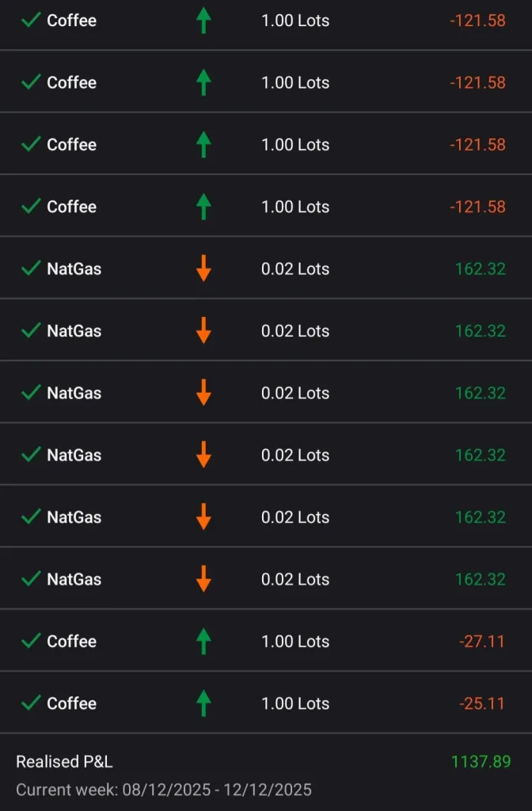Click 0.02 Lots on the last NatGas trade
The height and width of the screenshot is (811, 532).
click(295, 579)
